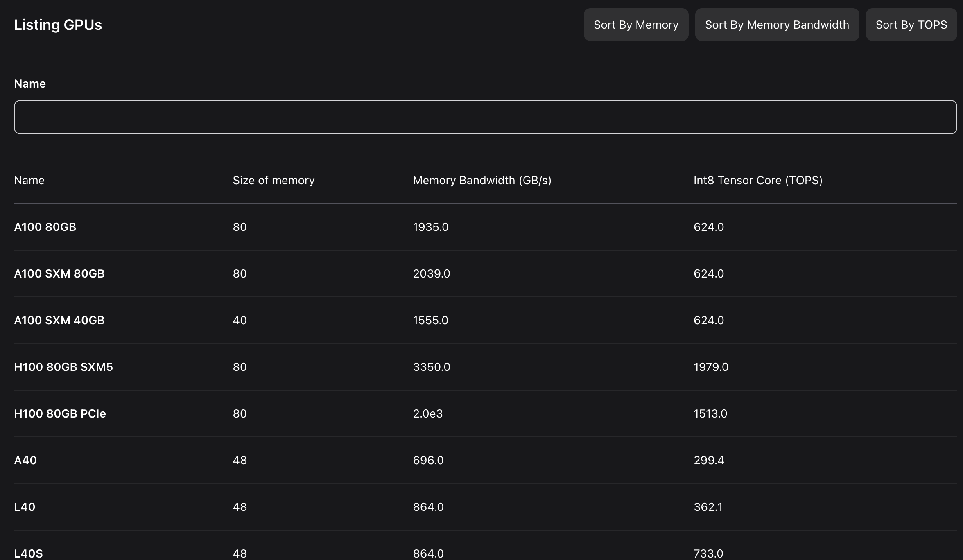Sort the GPU list by TOPS
Screen dimensions: 963x560
pyautogui.click(x=911, y=25)
